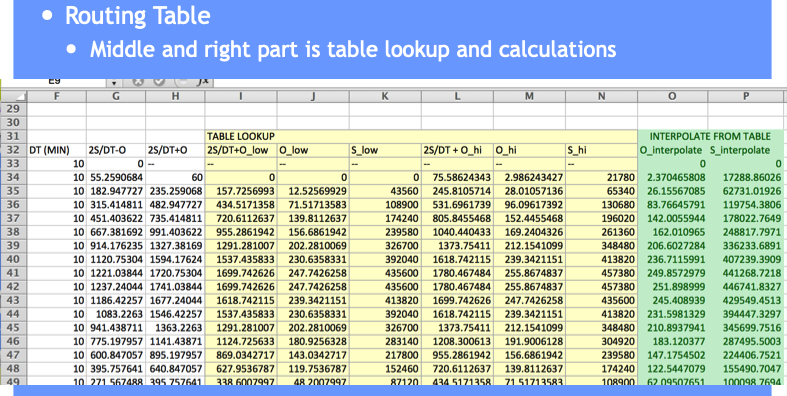
Task: Click cell with value 1124.725633
Action: [x=241, y=341]
